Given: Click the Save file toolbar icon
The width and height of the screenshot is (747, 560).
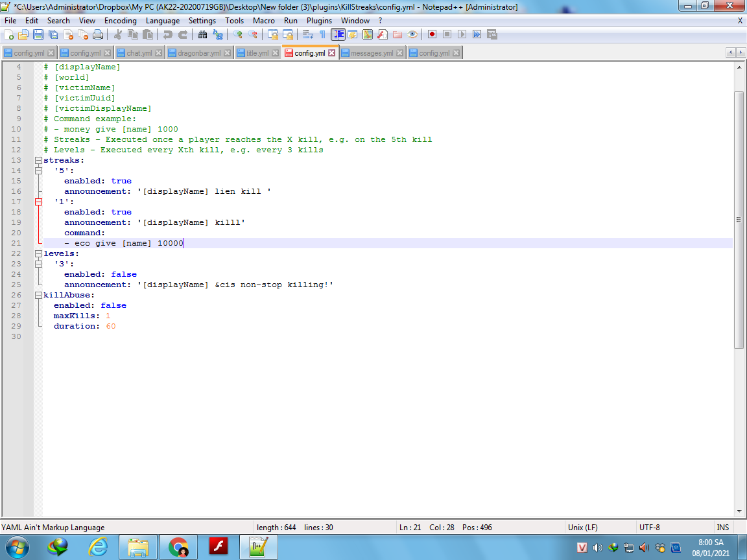Looking at the screenshot, I should click(38, 34).
